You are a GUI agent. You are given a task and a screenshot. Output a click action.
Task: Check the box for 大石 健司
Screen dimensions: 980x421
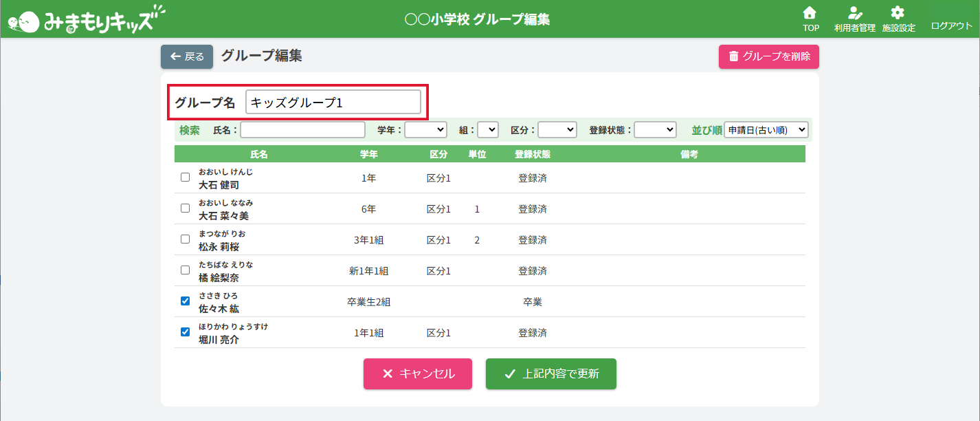coord(185,177)
